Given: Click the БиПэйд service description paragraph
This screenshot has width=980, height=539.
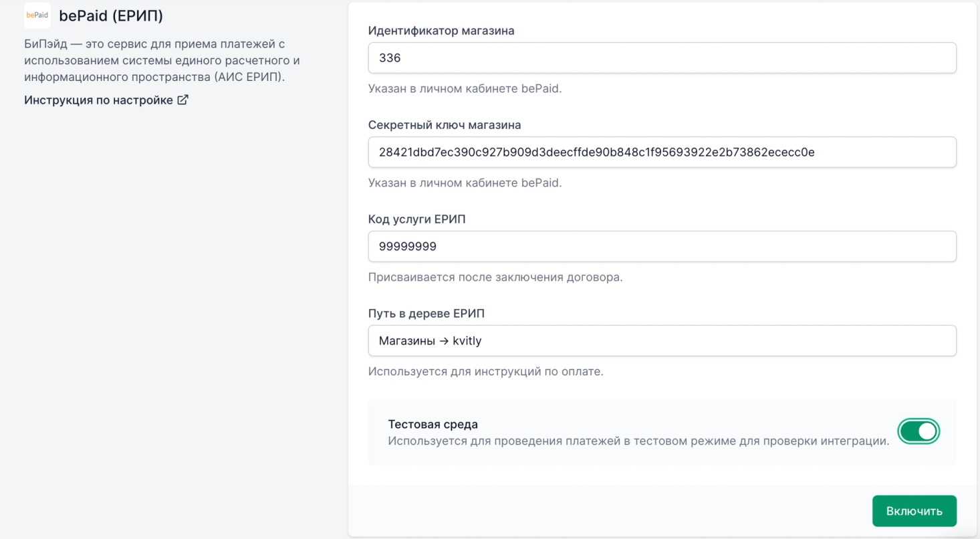Looking at the screenshot, I should click(162, 60).
